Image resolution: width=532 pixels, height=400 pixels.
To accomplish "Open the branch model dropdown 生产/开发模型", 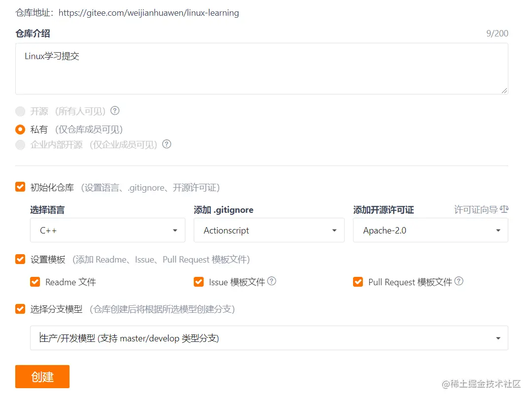I will [x=269, y=338].
